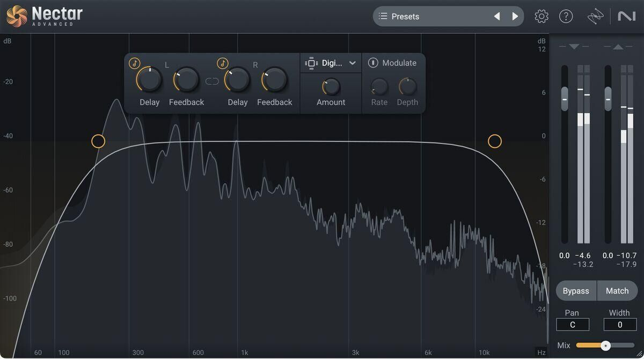
Task: Click the left/right channel link icon
Action: 212,82
